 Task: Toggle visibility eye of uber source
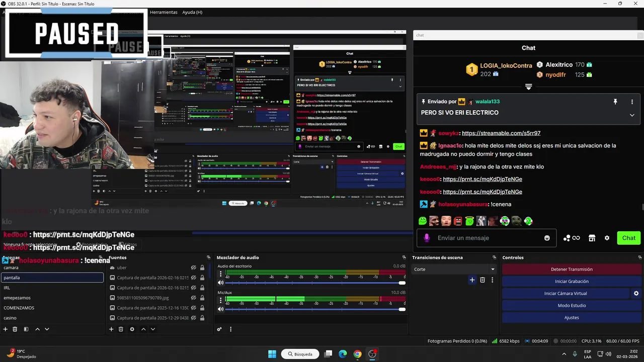[193, 267]
